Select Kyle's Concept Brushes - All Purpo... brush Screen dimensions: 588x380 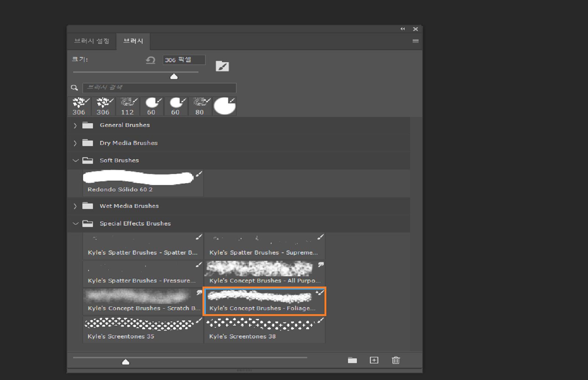[265, 274]
